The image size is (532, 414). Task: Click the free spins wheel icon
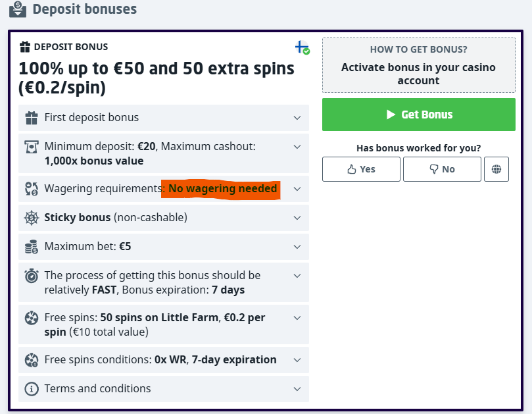click(31, 318)
